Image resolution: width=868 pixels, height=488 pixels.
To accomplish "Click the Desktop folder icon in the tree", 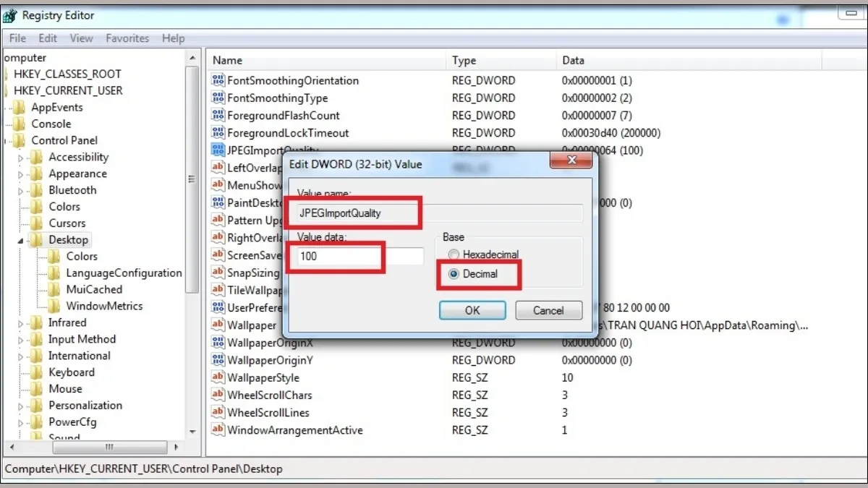I will [36, 239].
